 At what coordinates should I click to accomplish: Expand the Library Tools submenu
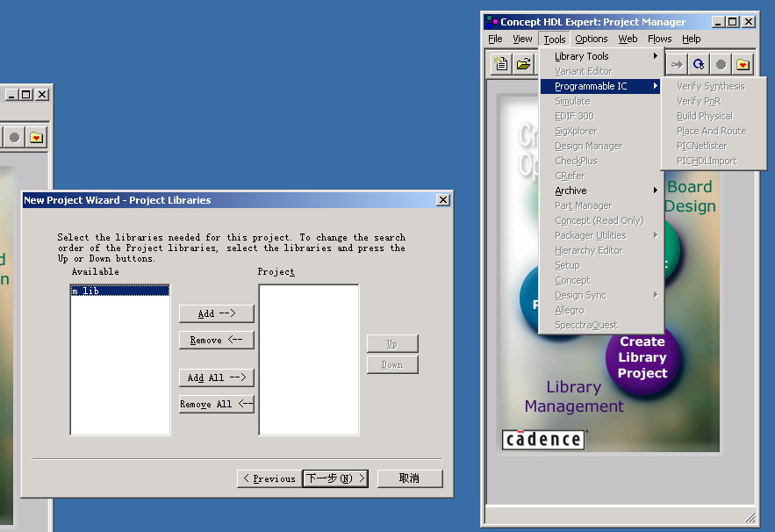coord(600,56)
